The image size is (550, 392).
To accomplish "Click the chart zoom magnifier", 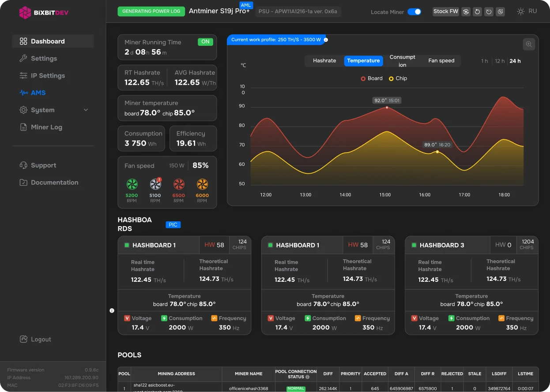I will click(x=529, y=44).
